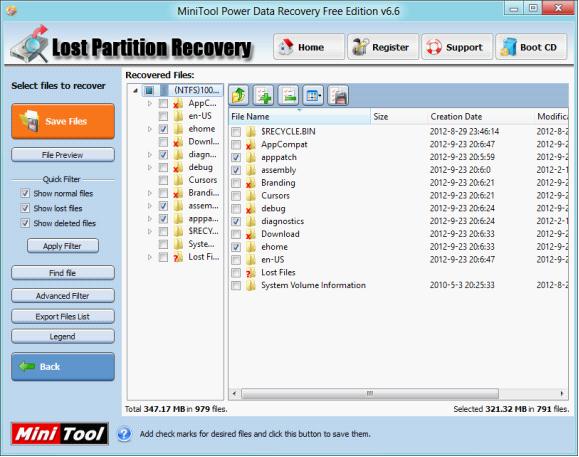Click the AppCompat deleted folder icon in file list
Screen dimensions: 579x457
coord(251,145)
